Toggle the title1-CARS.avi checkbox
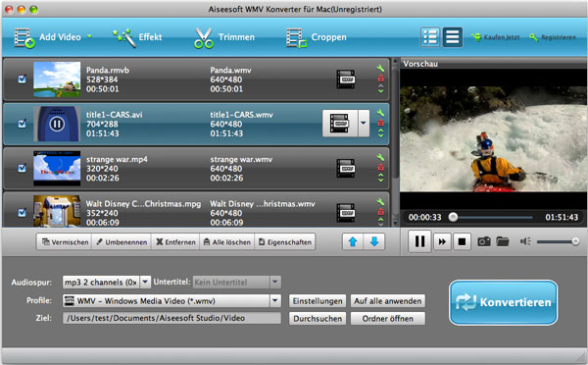 pyautogui.click(x=23, y=124)
